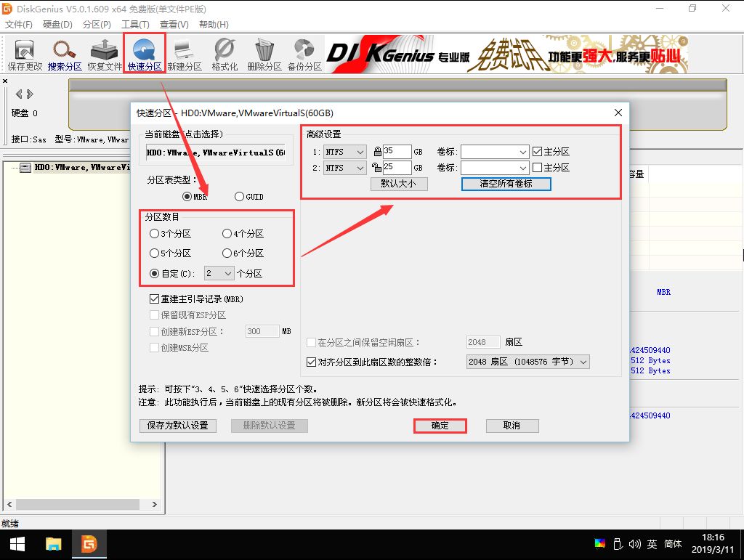Click partition 1 size field 35
The width and height of the screenshot is (744, 560).
(397, 151)
